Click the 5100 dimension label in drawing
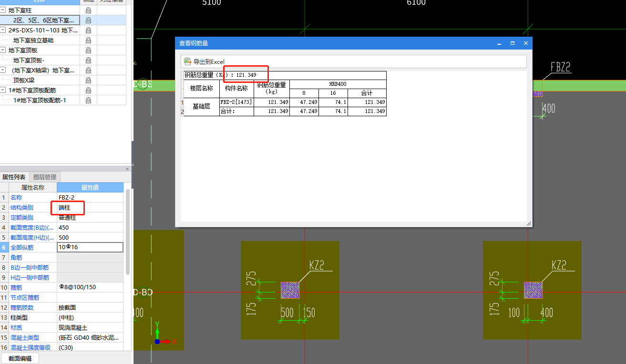The height and width of the screenshot is (364, 626). click(211, 3)
